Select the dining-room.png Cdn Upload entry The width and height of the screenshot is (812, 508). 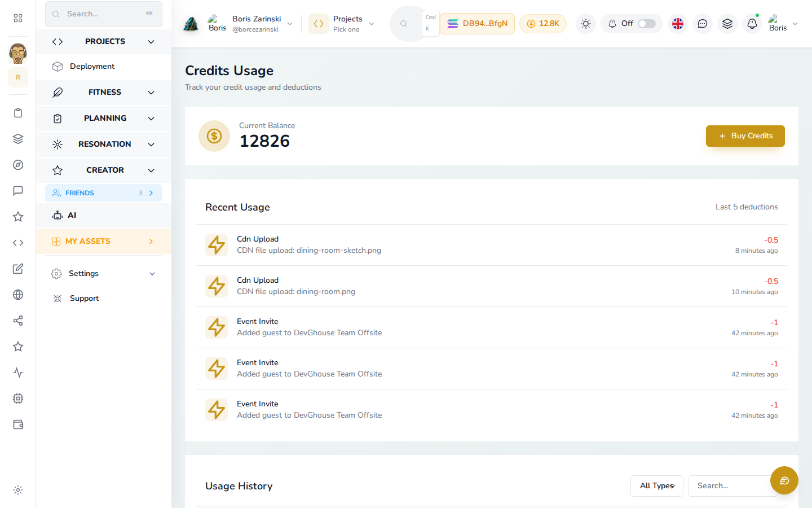point(492,286)
